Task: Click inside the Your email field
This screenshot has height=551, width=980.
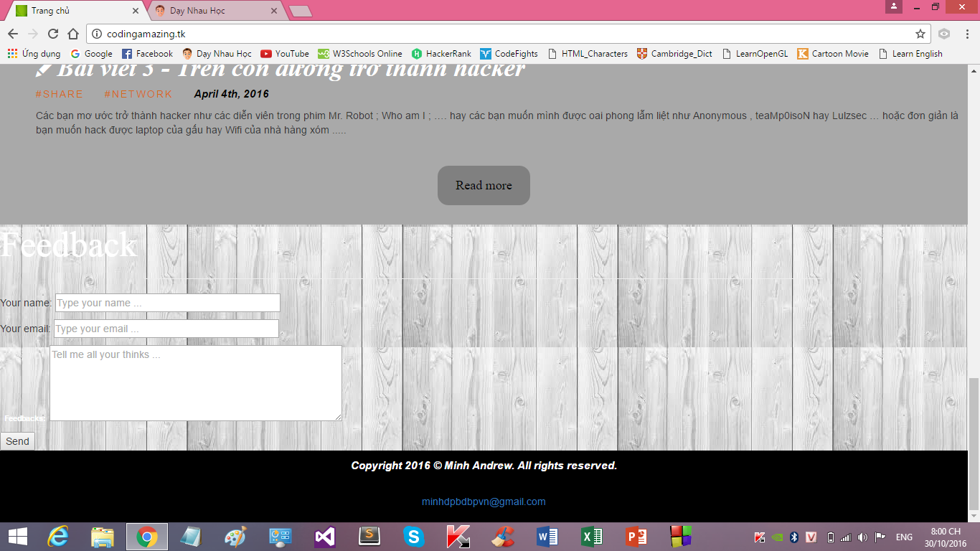Action: click(x=166, y=329)
